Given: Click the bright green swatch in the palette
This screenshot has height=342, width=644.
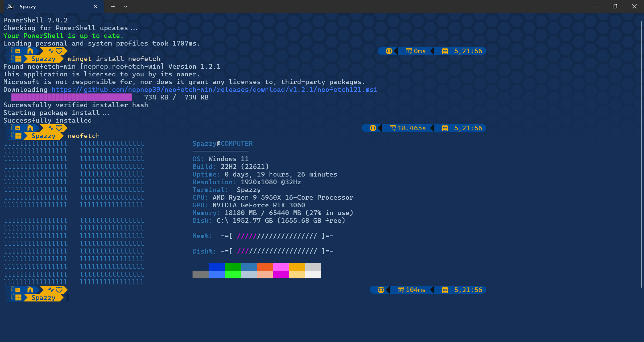Looking at the screenshot, I should [232, 274].
